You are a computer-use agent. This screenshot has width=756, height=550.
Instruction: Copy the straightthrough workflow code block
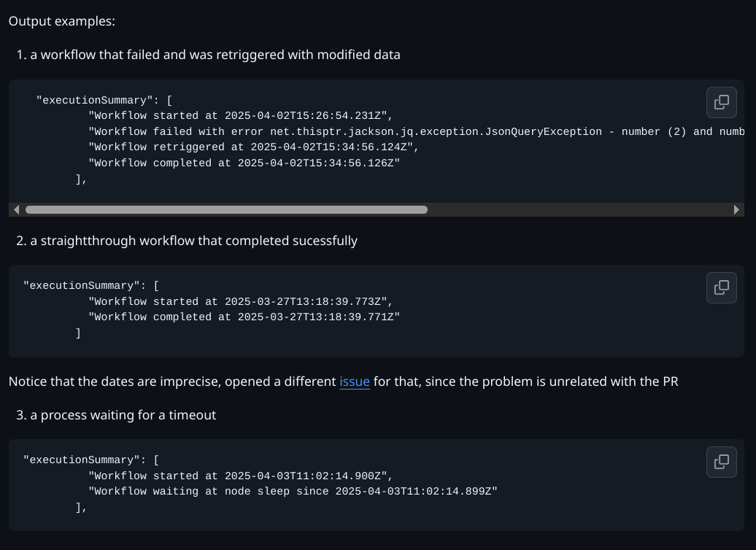[x=721, y=287]
